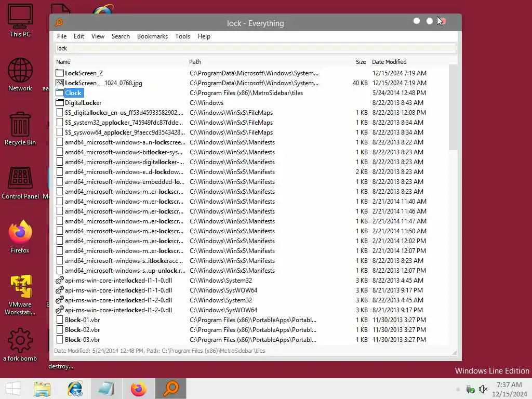The image size is (532, 399).
Task: Click the 2 KB size cell
Action: click(x=362, y=171)
